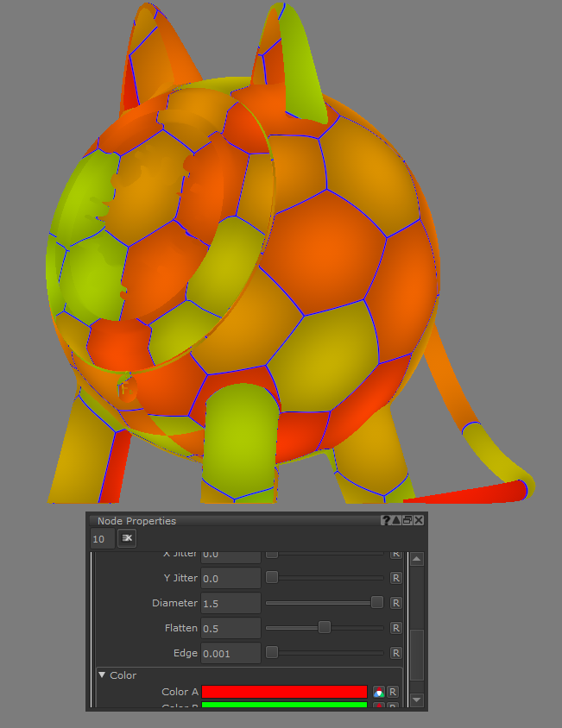
Task: Reset the Y Jitter value
Action: [396, 578]
